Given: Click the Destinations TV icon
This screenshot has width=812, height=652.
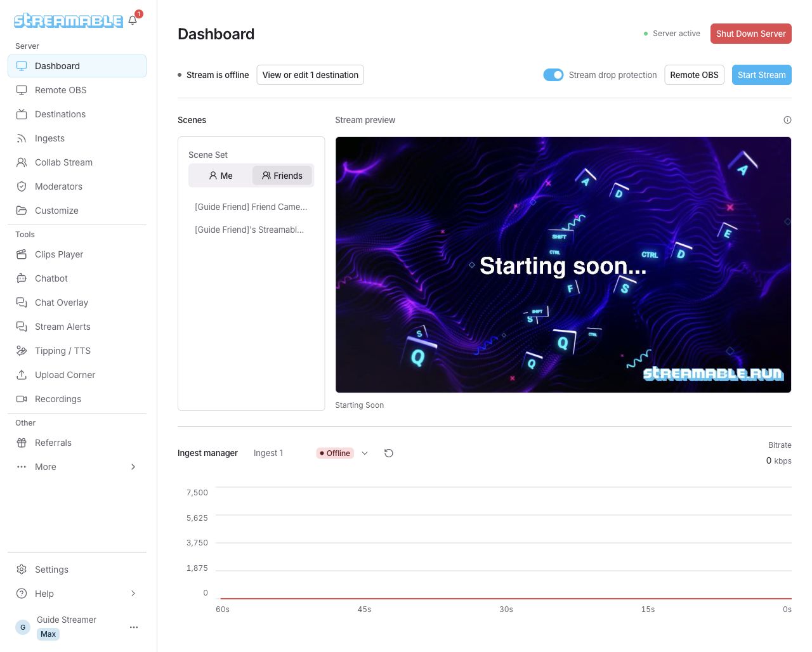Looking at the screenshot, I should pyautogui.click(x=22, y=114).
